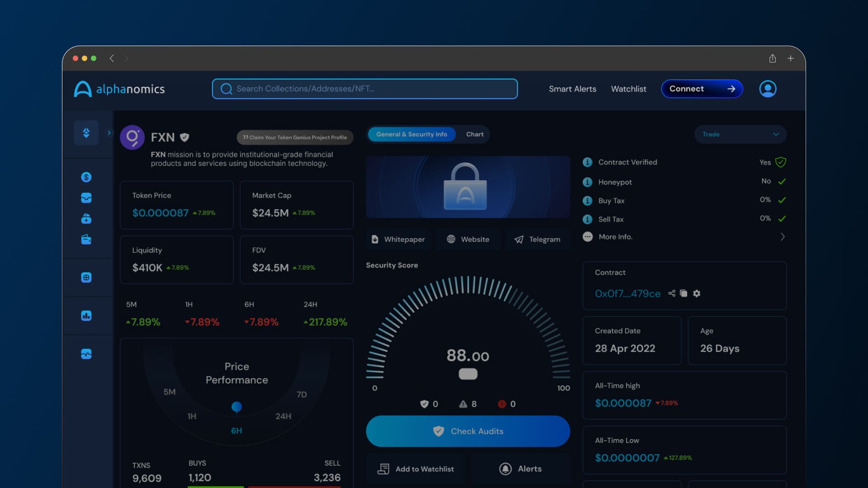Copy the contract address icon
Screen dimensions: 868x488
[x=684, y=293]
